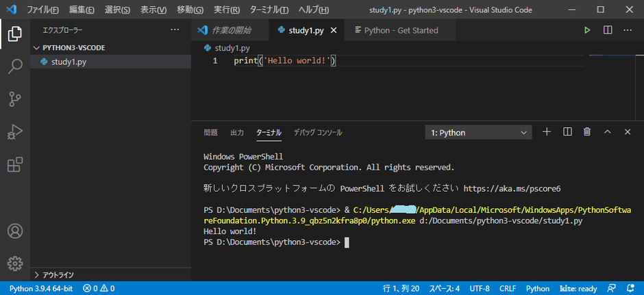Switch to the study1.py editor tab
Viewport: 644px width, 295px height.
(306, 30)
